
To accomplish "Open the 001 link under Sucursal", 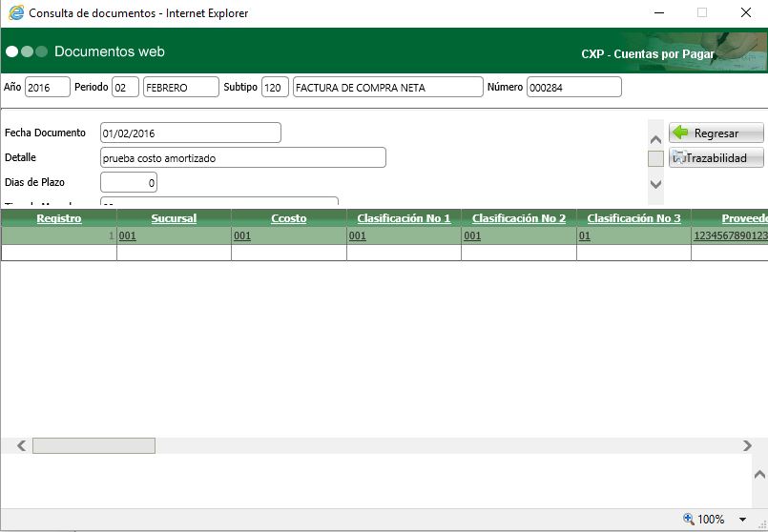I will pyautogui.click(x=127, y=235).
